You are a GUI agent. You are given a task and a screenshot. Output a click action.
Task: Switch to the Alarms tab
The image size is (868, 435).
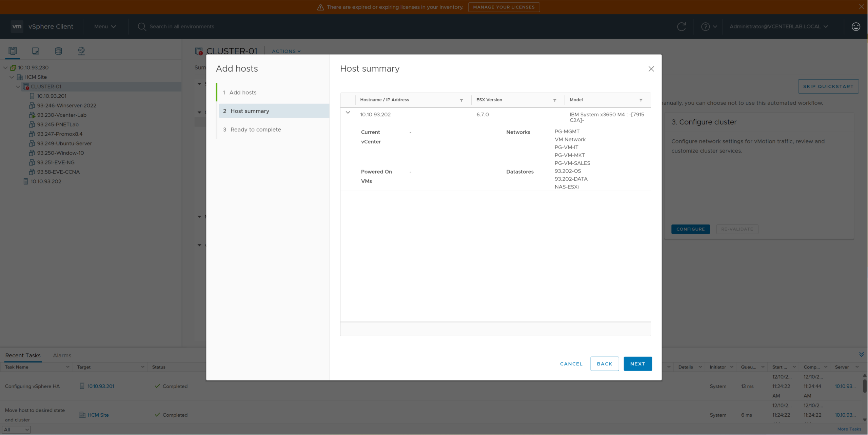point(62,355)
